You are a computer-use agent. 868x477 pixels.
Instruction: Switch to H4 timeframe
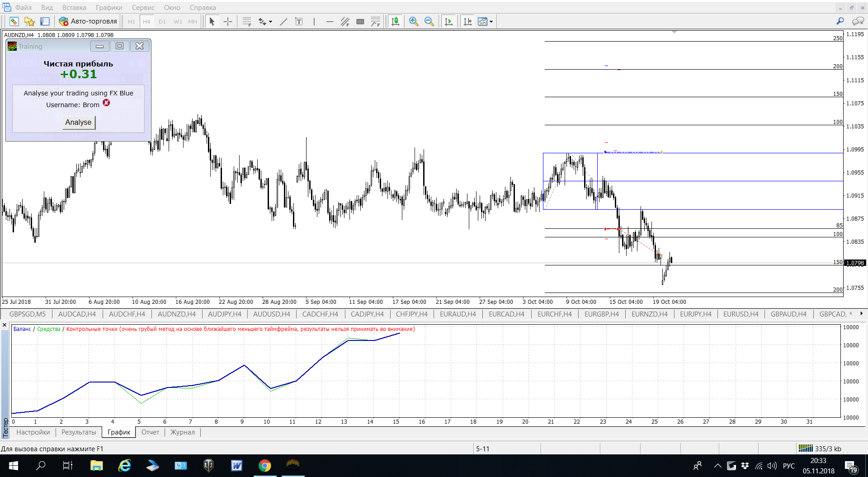pyautogui.click(x=146, y=21)
